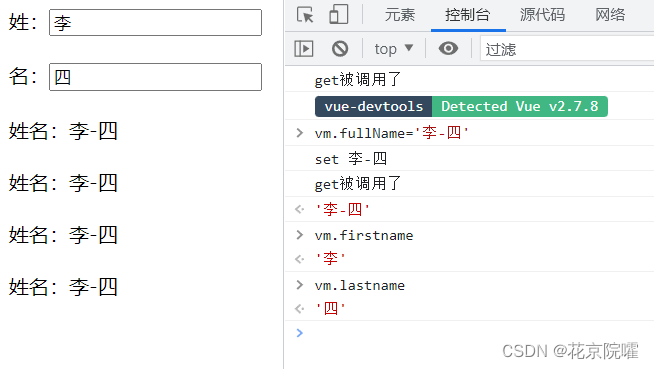
Task: Select the 'set 李-四' log line
Action: [351, 159]
